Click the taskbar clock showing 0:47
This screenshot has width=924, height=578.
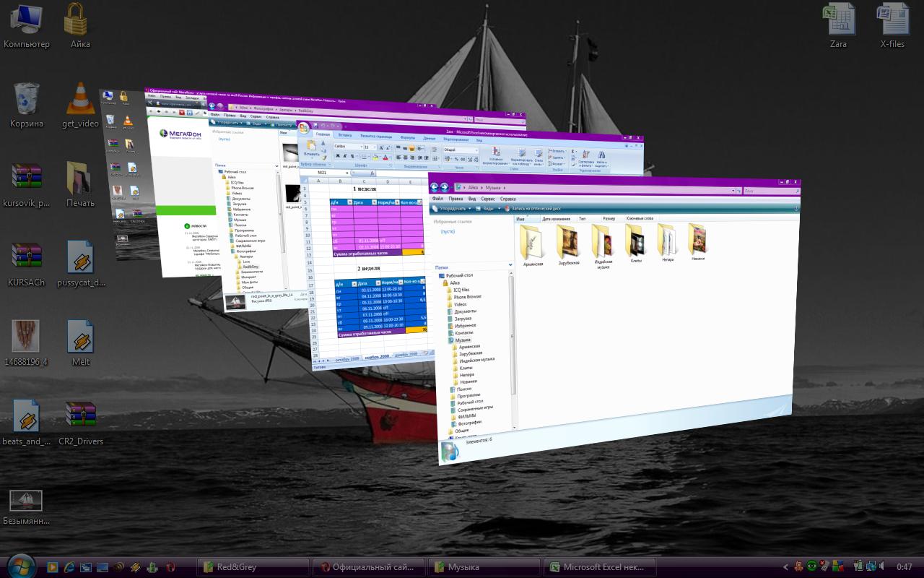coord(904,567)
